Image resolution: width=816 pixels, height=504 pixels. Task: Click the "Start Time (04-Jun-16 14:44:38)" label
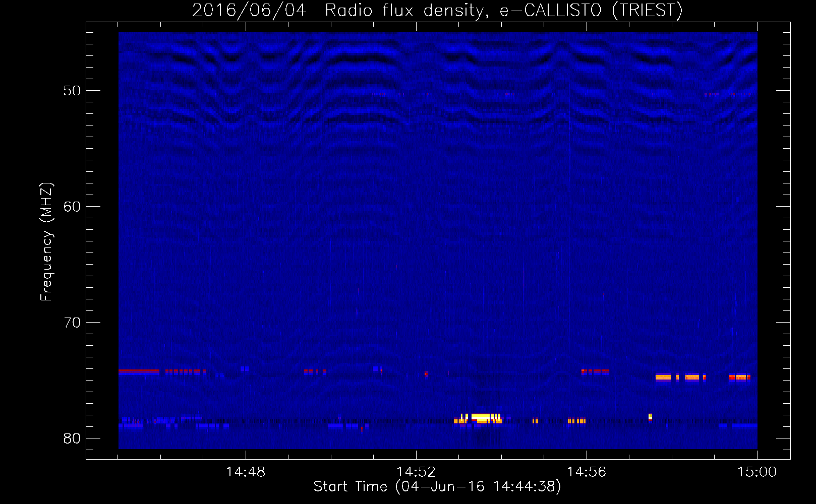pyautogui.click(x=437, y=487)
